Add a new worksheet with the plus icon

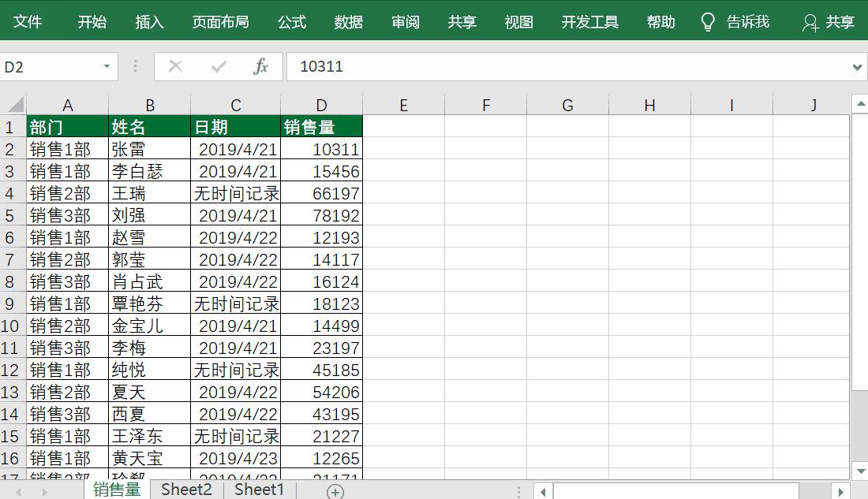pyautogui.click(x=335, y=490)
